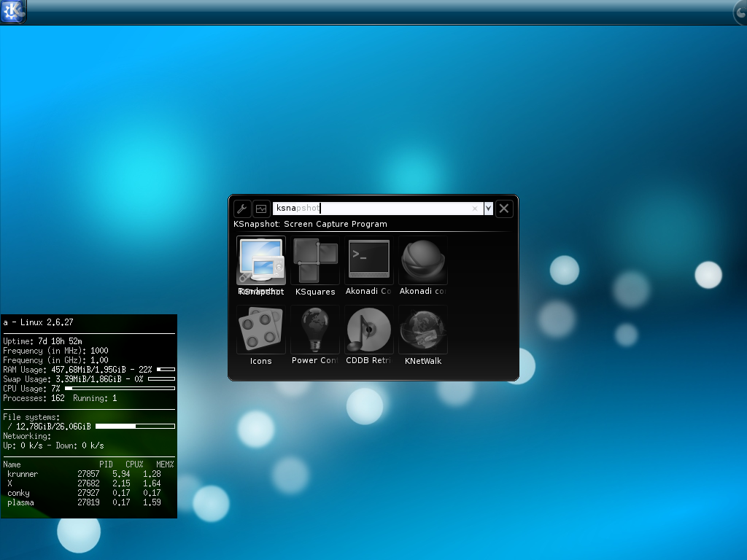Click the CPU Usage bar in conky
The image size is (747, 560).
(x=120, y=388)
